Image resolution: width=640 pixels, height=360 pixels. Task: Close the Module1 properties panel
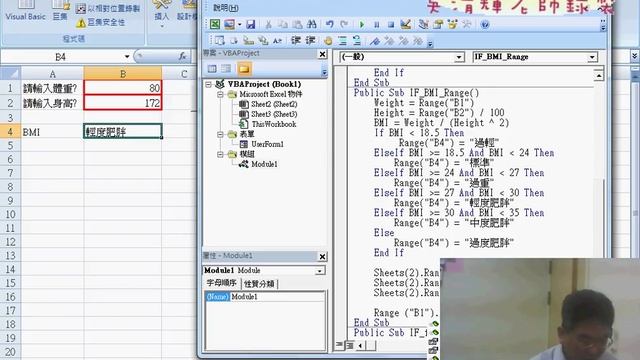pyautogui.click(x=322, y=256)
